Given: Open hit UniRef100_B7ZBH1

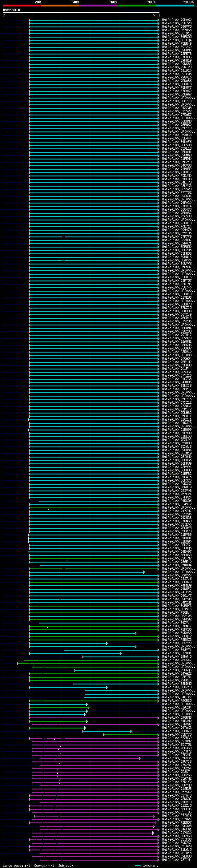Looking at the screenshot, I should click(177, 653).
